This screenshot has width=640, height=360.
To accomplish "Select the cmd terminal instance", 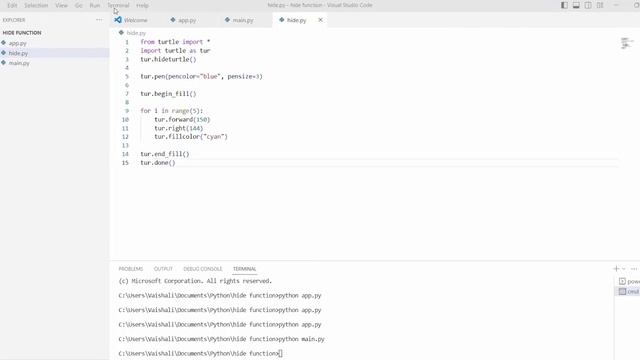I will pyautogui.click(x=629, y=291).
